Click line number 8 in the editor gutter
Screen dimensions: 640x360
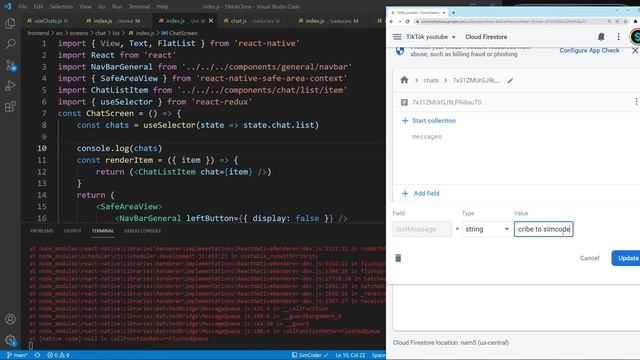(44, 125)
